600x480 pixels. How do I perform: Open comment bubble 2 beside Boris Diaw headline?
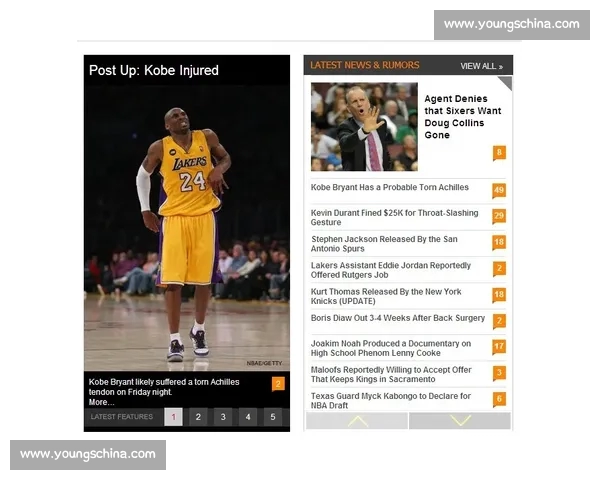coord(499,321)
